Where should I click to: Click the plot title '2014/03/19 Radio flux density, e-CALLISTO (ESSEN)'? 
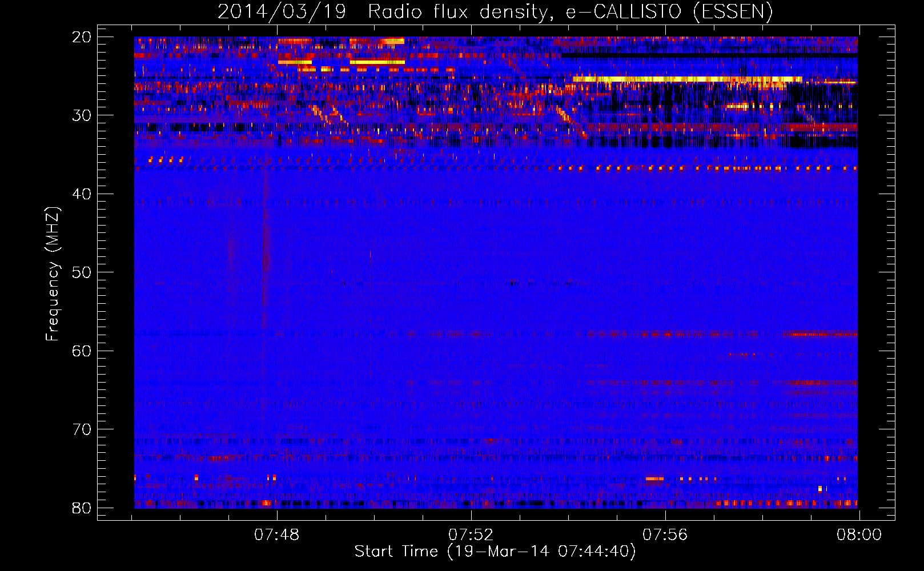(x=495, y=11)
